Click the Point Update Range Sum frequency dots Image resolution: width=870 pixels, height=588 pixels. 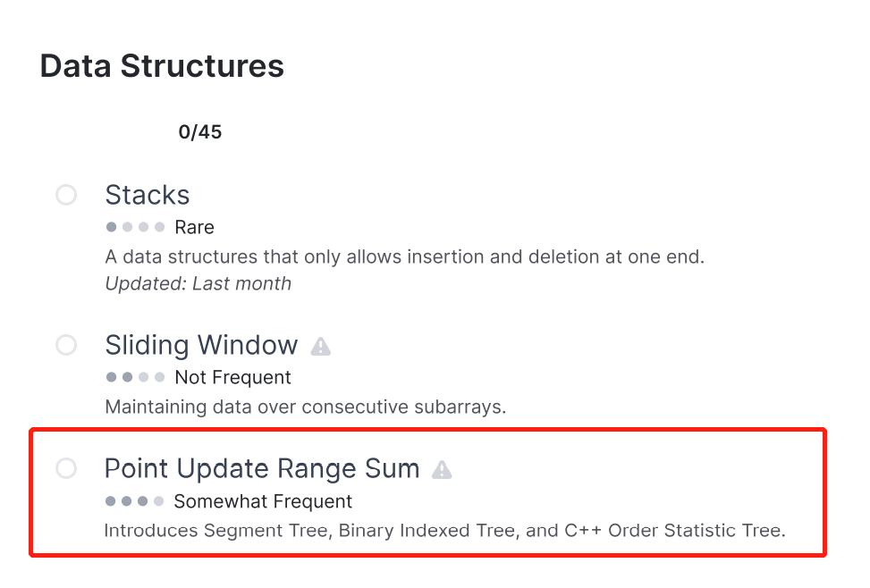tap(135, 501)
